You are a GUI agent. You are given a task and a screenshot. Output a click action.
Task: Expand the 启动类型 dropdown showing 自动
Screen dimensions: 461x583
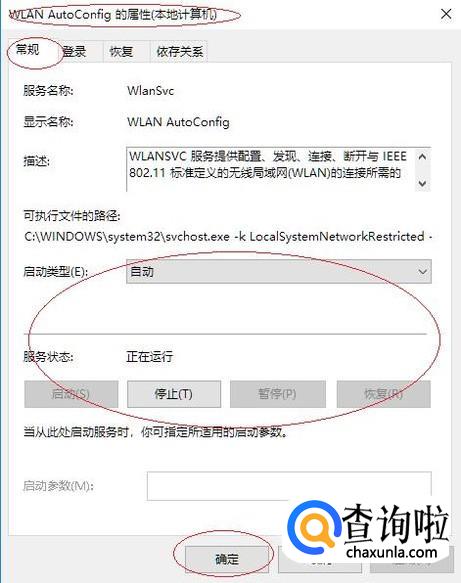(279, 272)
